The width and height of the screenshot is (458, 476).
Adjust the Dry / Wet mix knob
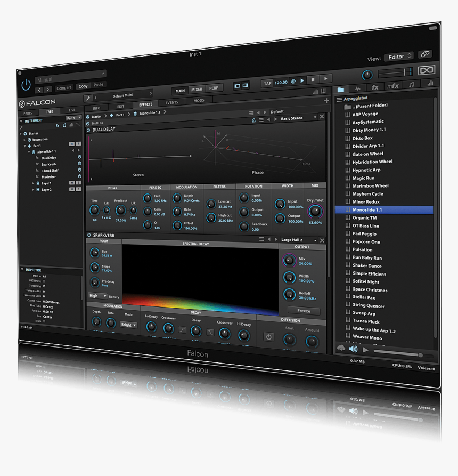[x=315, y=211]
